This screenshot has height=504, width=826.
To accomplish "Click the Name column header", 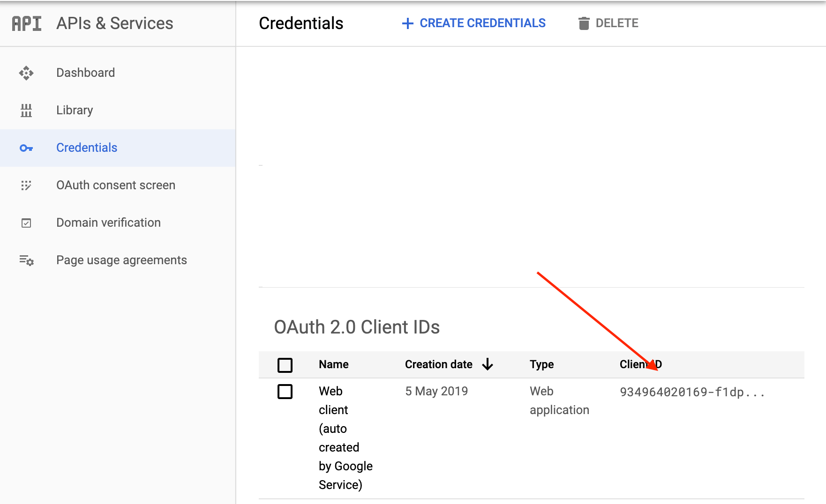I will 333,364.
